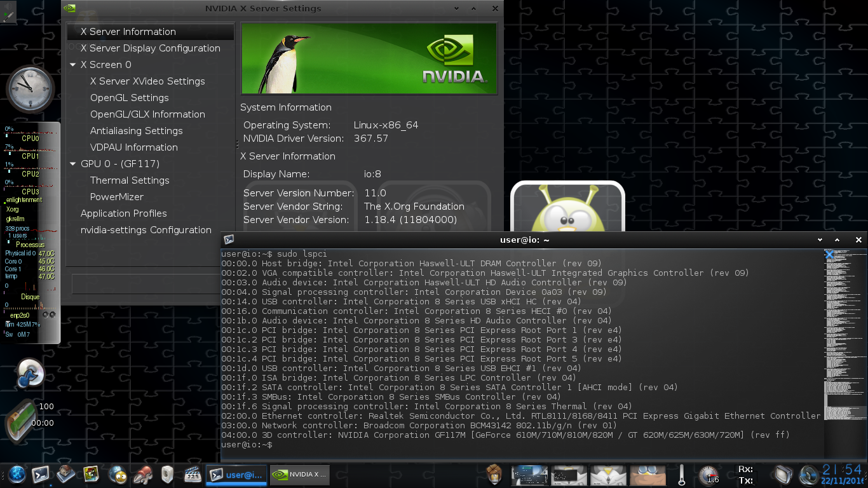This screenshot has width=868, height=488.
Task: Click NVIDIA window title bar icon
Action: pos(70,9)
